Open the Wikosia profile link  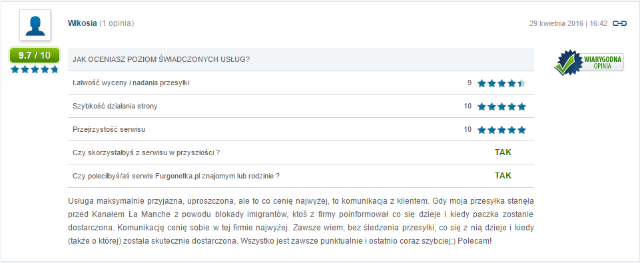coord(83,23)
